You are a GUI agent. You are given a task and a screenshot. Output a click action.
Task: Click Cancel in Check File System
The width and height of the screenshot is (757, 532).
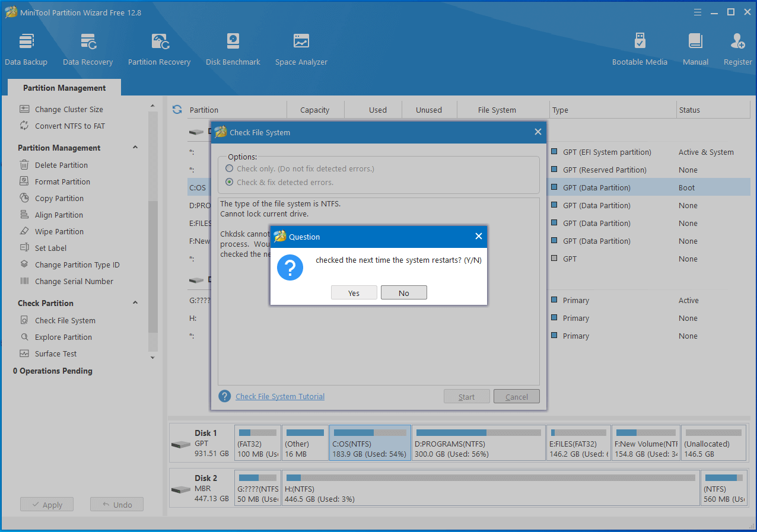516,397
